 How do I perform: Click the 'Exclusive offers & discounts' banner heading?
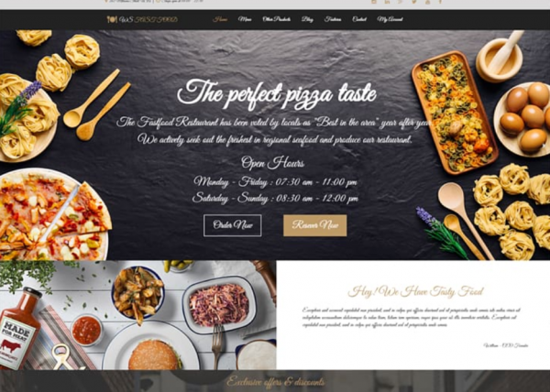pyautogui.click(x=275, y=382)
